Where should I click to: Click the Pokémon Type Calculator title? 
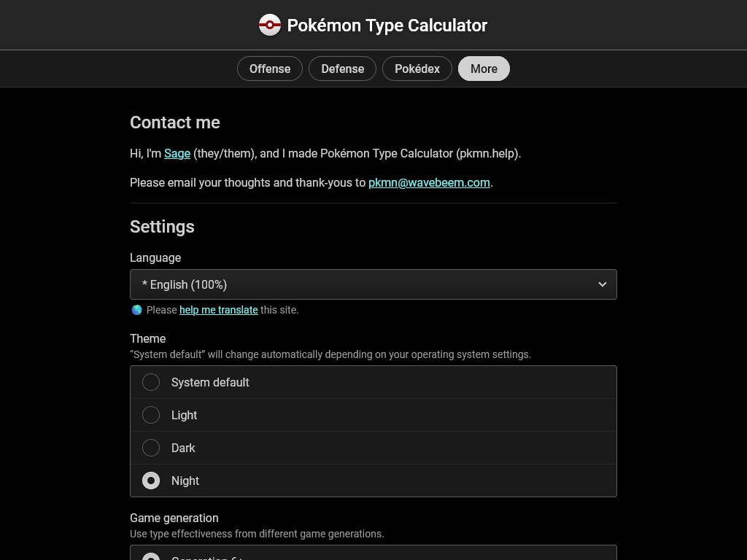pyautogui.click(x=387, y=26)
